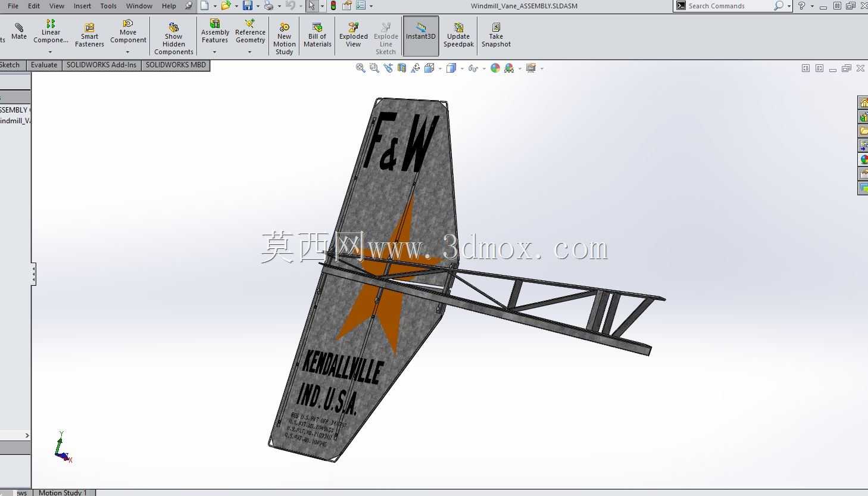Click the Previous View icon
Viewport: 868px width, 496px height.
[x=388, y=68]
